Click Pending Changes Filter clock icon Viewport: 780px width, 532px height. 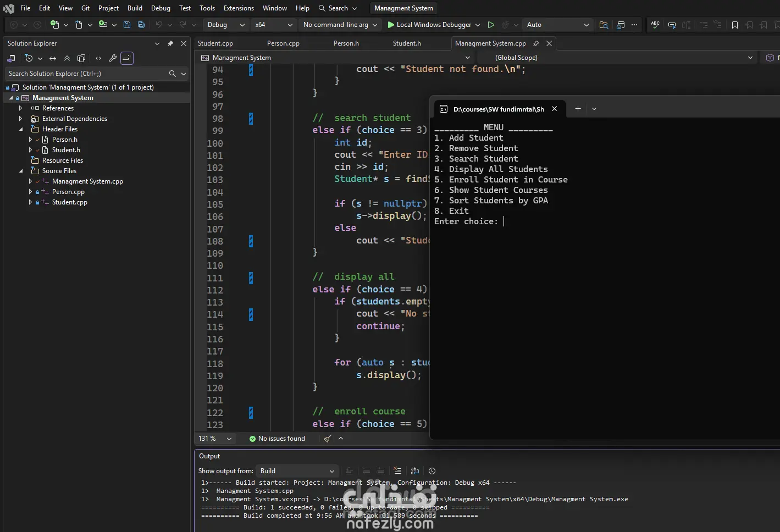tap(29, 58)
